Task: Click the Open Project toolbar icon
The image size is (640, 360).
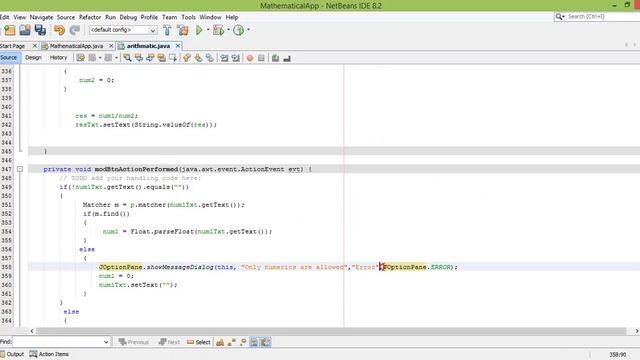Action: [x=25, y=30]
